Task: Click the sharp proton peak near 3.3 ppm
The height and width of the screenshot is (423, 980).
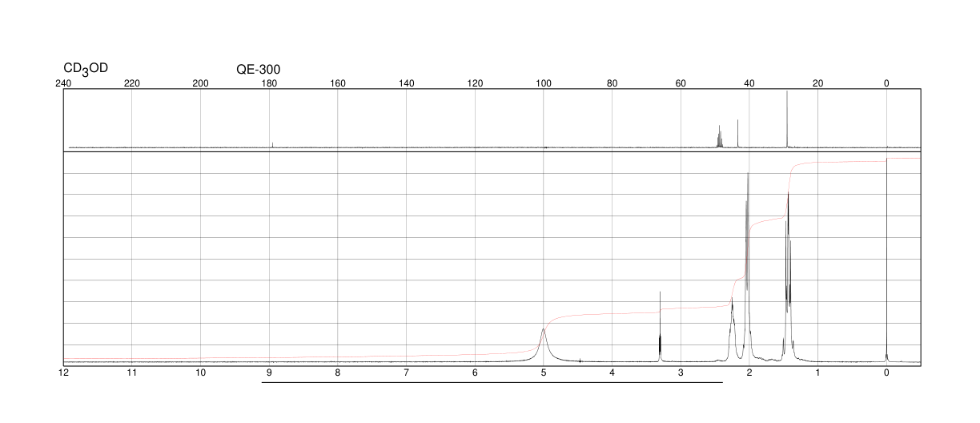Action: pyautogui.click(x=660, y=327)
